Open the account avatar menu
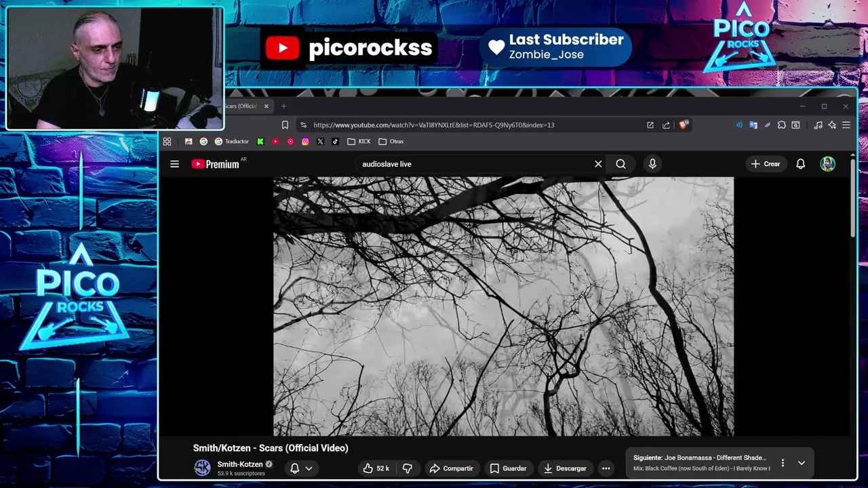 (x=827, y=164)
